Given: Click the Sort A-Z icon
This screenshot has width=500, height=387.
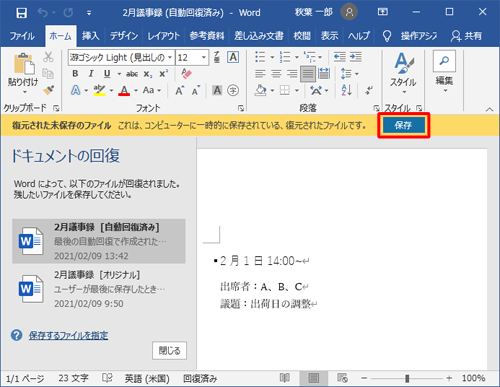Looking at the screenshot, I should click(347, 90).
